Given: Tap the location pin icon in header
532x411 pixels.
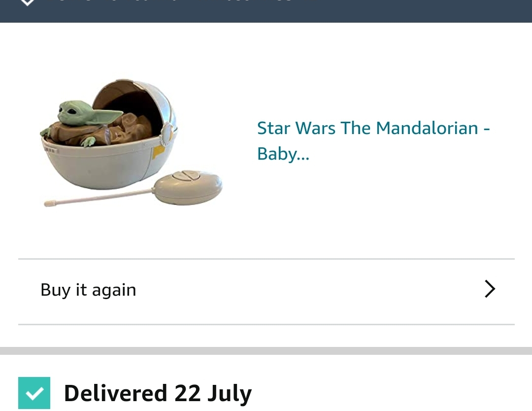Looking at the screenshot, I should (27, 2).
